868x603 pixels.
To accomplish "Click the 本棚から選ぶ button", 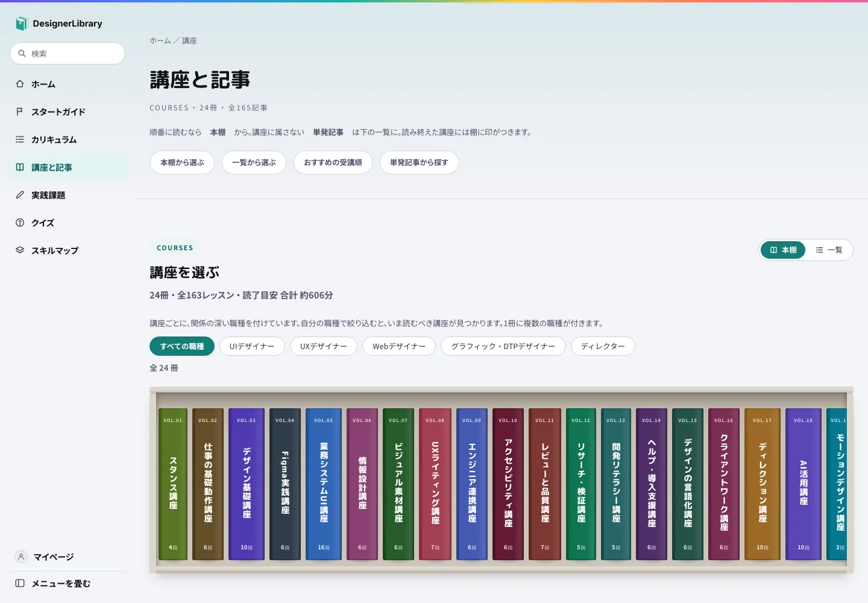I will point(182,162).
